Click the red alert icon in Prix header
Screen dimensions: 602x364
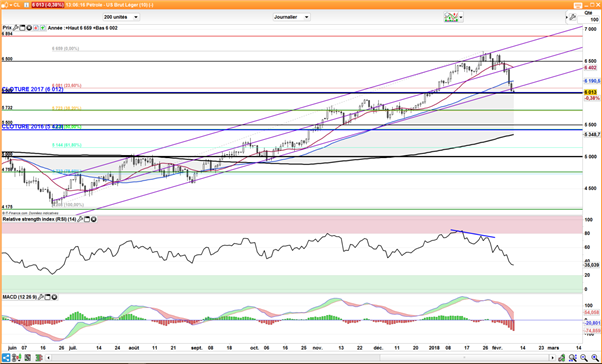point(36,28)
